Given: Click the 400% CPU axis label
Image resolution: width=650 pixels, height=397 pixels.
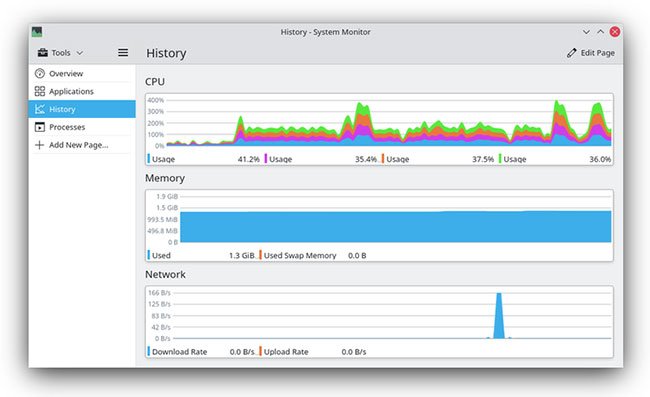Looking at the screenshot, I should point(156,100).
